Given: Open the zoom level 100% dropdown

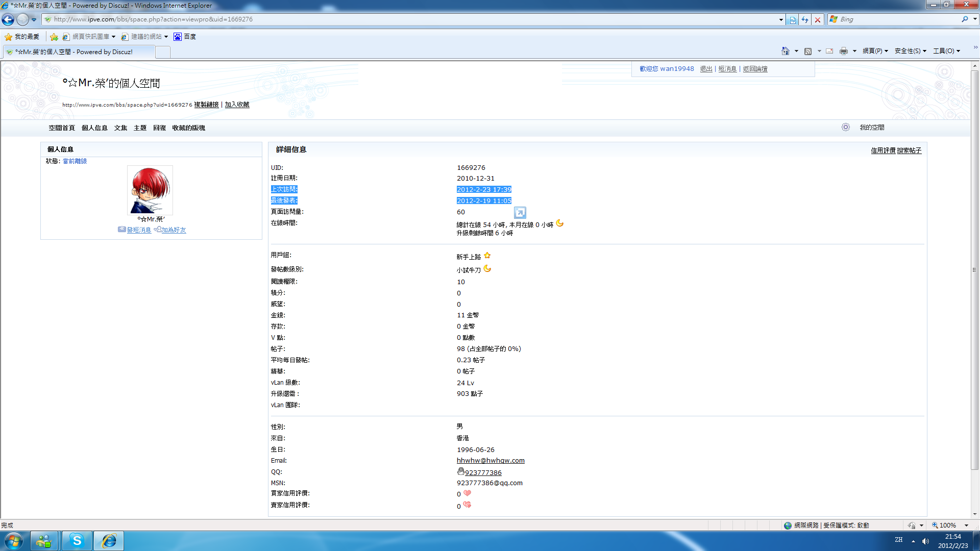Looking at the screenshot, I should click(x=966, y=525).
